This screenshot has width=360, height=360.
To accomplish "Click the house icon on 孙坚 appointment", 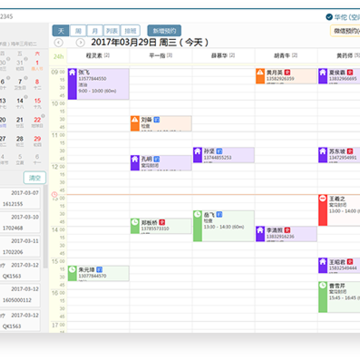I will click(197, 151).
